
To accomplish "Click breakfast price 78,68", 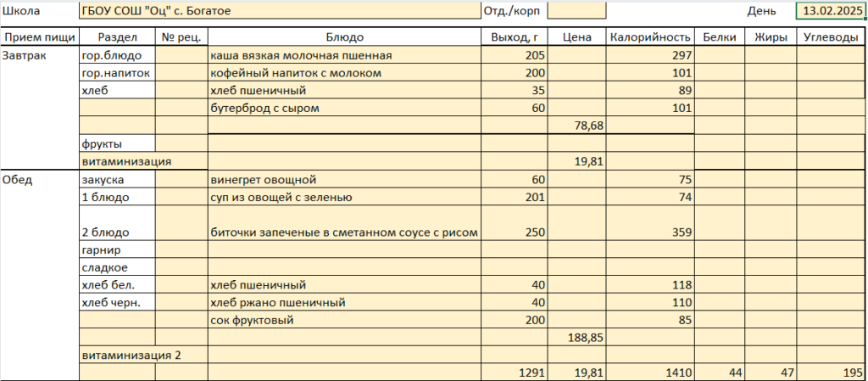I will [x=576, y=126].
